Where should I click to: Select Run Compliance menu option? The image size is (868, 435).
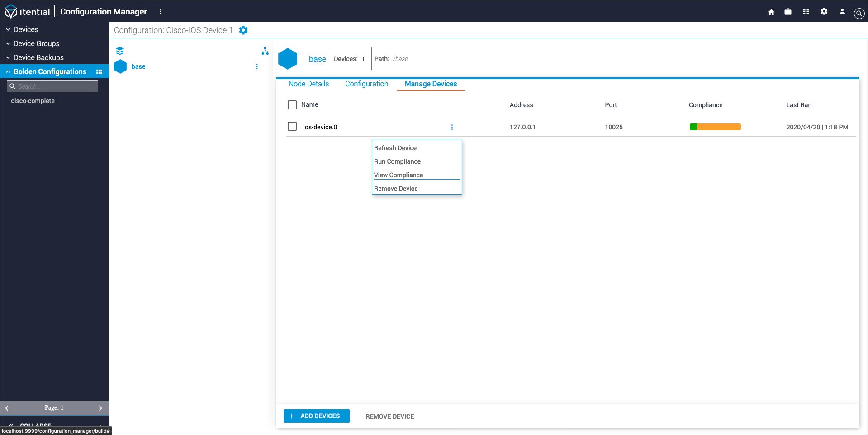point(417,161)
